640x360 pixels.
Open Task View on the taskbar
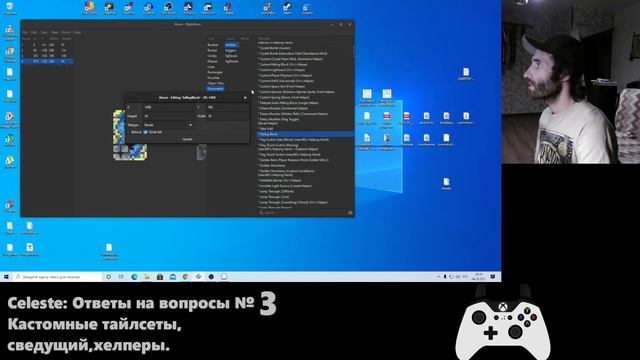pyautogui.click(x=121, y=277)
